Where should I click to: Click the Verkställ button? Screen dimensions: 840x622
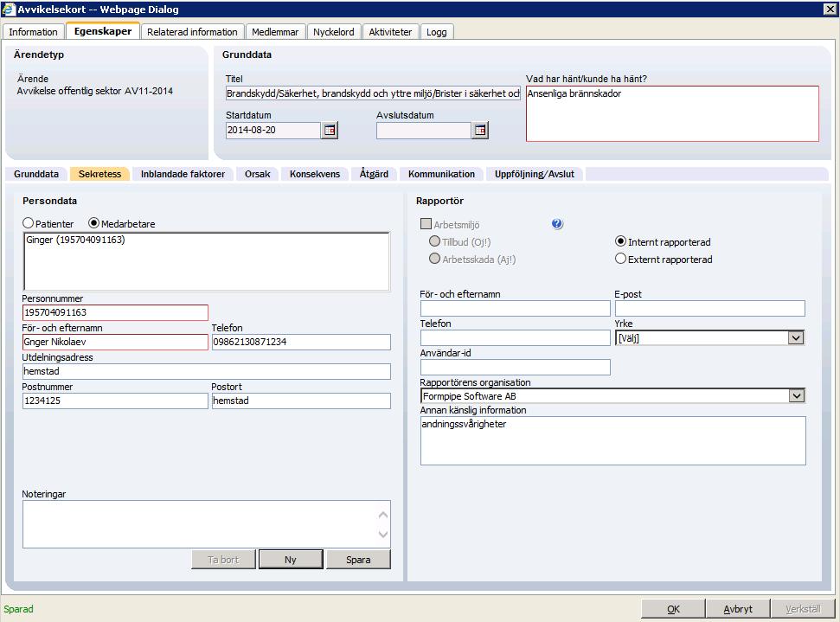coord(803,609)
